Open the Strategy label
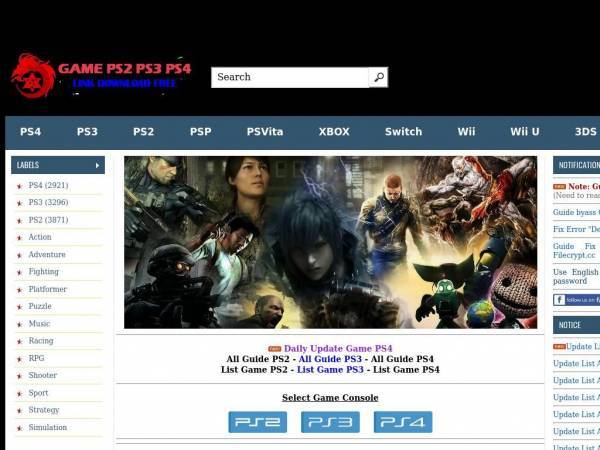Viewport: 600px width, 450px height. coord(44,410)
